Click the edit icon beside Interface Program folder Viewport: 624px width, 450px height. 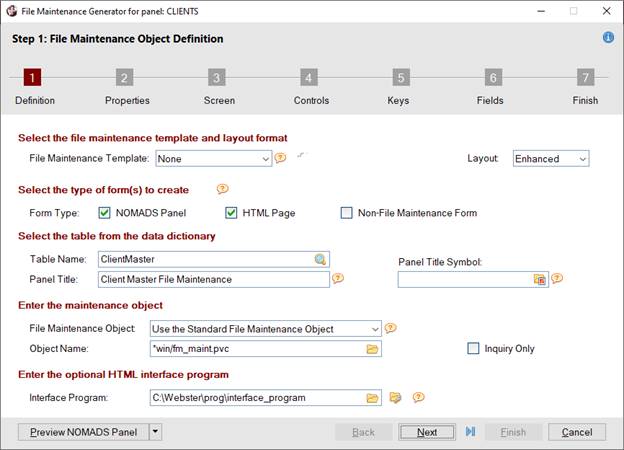(x=396, y=398)
